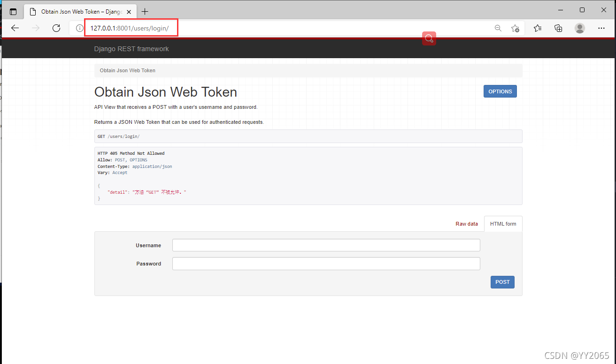Go back to the previous page

click(x=15, y=28)
